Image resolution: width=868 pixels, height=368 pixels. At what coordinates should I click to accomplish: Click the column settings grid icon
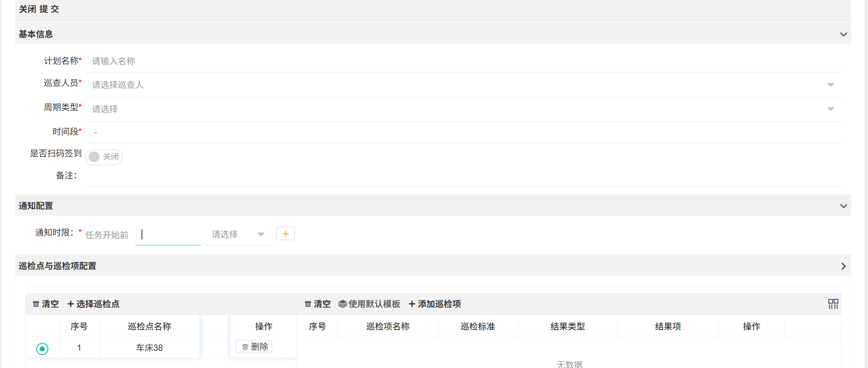pos(833,304)
